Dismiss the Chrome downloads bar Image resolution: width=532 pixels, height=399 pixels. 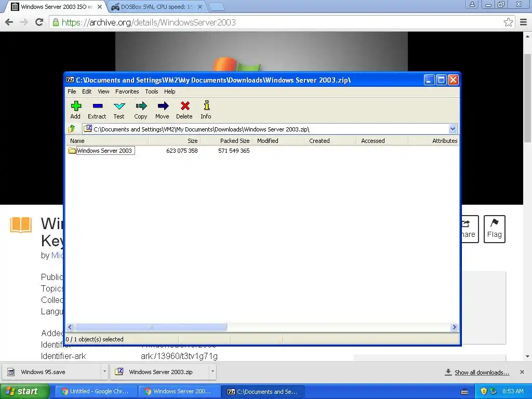click(522, 372)
